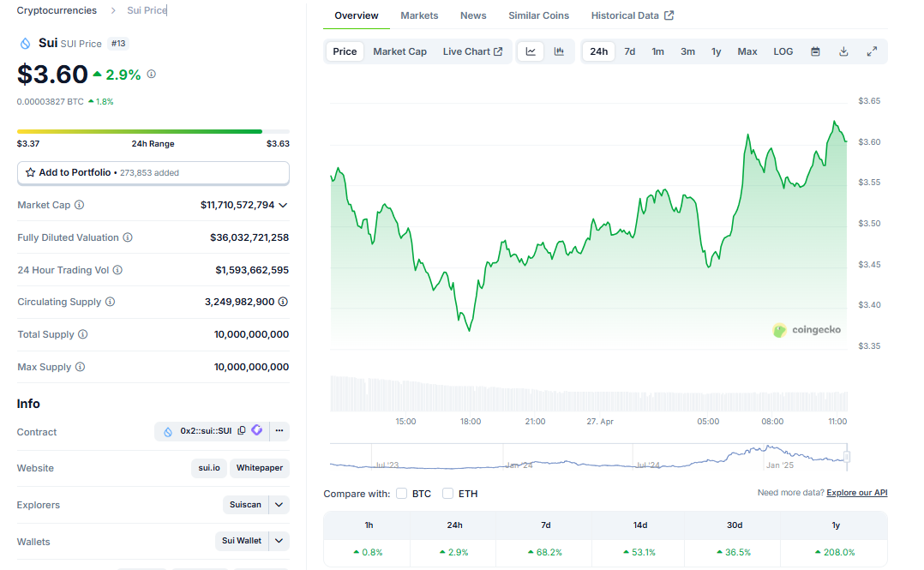Expand Market Cap value chevron
Viewport: 924px width, 570px height.
click(284, 205)
